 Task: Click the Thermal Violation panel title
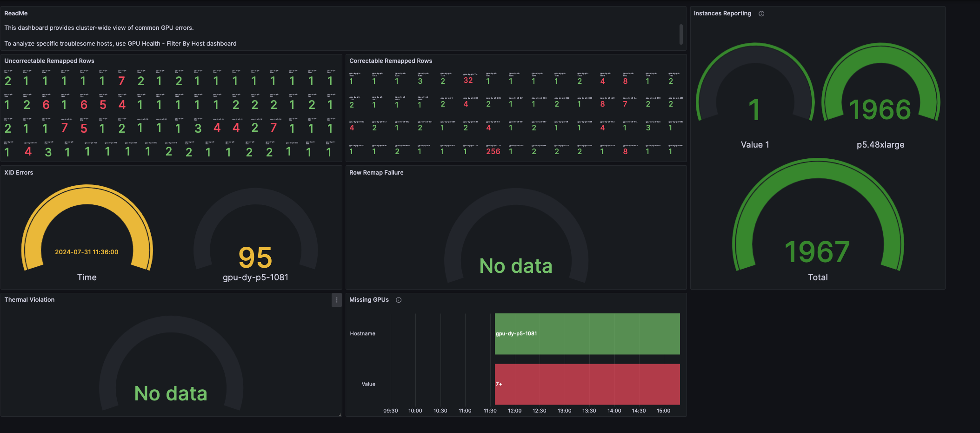pos(29,300)
